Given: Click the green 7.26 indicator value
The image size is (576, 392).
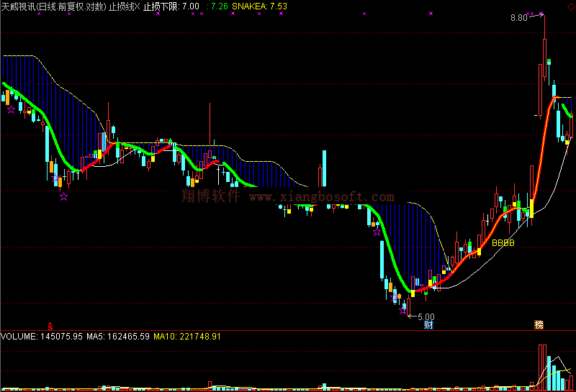Looking at the screenshot, I should click(217, 6).
